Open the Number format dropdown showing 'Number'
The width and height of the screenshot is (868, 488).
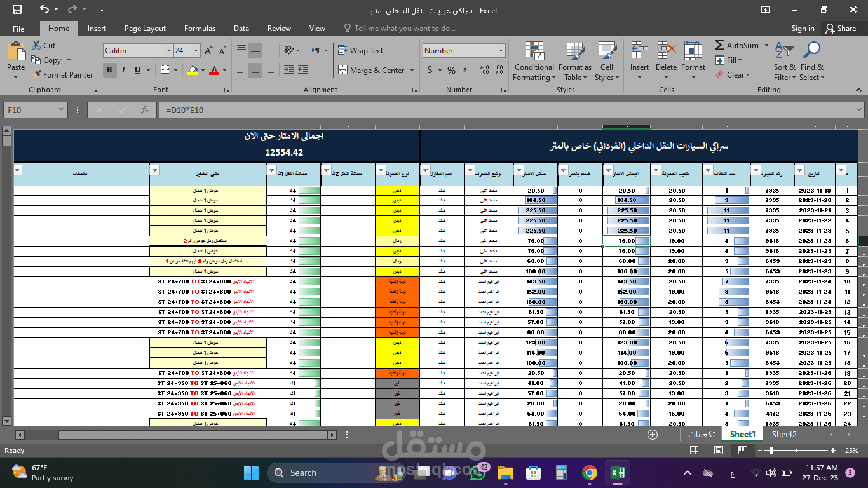pos(501,50)
